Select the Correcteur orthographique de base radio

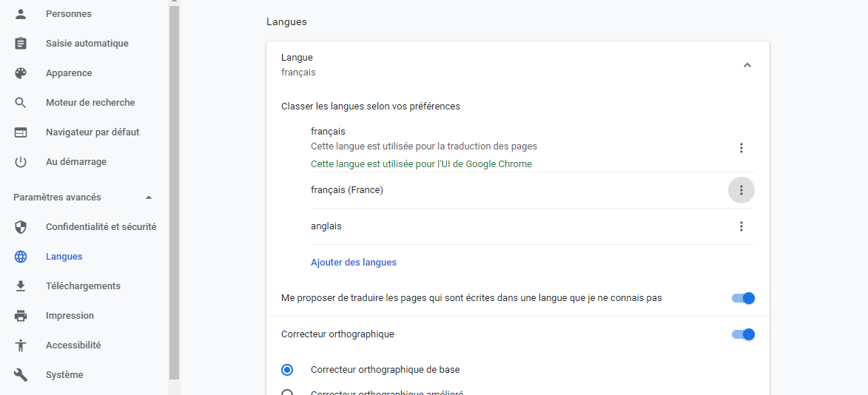coord(287,370)
